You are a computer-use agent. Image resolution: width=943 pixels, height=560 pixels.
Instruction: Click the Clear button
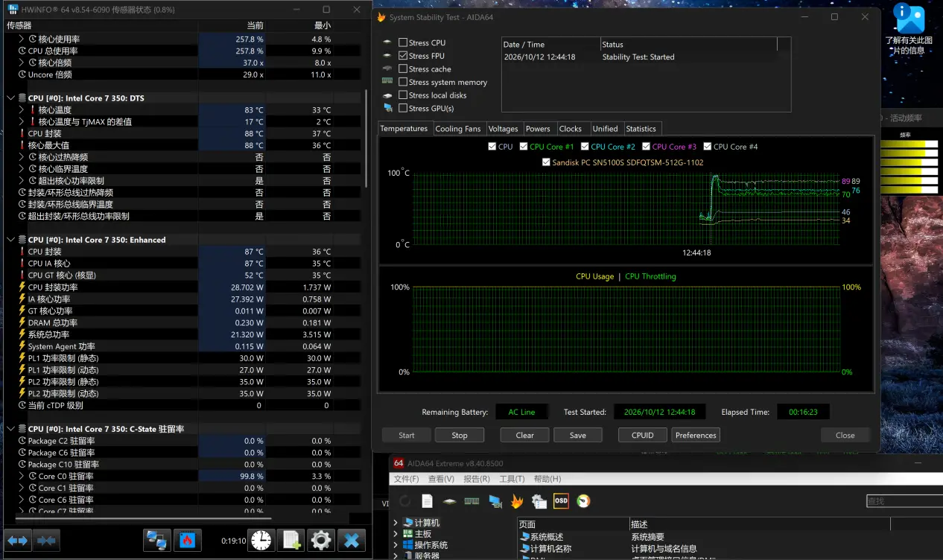tap(525, 436)
